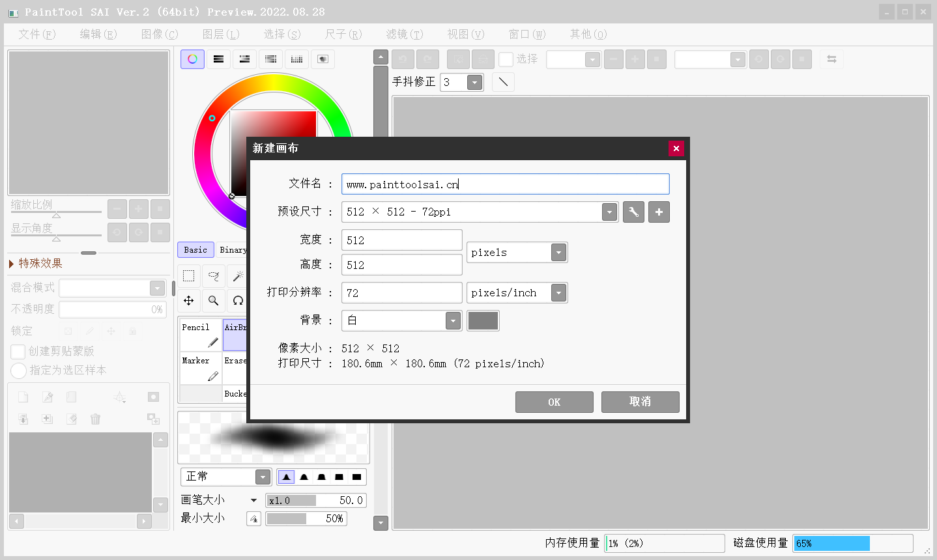Click the straight line drawing mode icon
Viewport: 937px width, 560px height.
pyautogui.click(x=503, y=82)
